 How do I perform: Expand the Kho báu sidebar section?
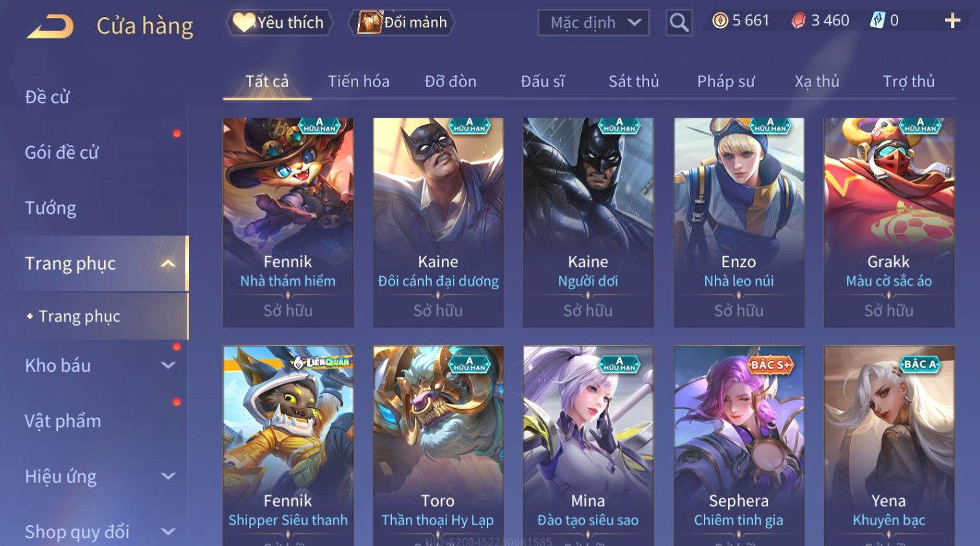168,365
